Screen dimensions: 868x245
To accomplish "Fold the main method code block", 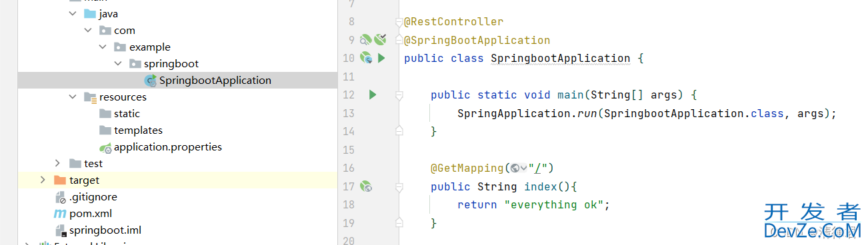I will point(399,95).
